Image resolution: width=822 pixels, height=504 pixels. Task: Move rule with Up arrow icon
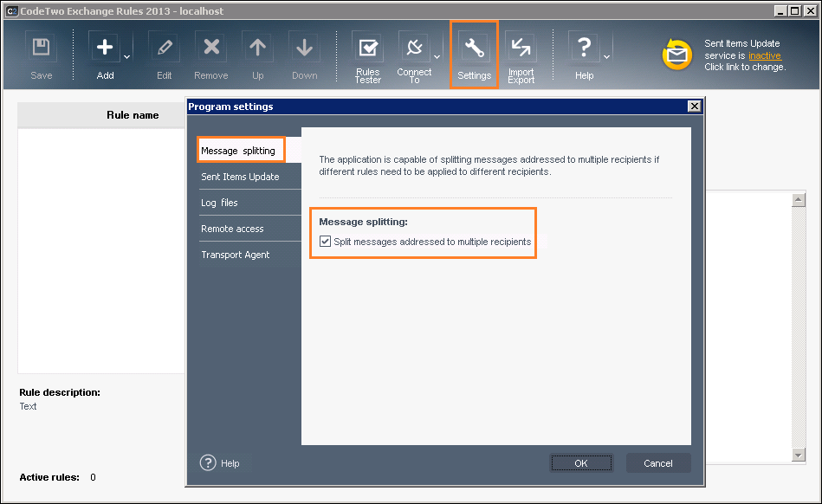point(257,47)
